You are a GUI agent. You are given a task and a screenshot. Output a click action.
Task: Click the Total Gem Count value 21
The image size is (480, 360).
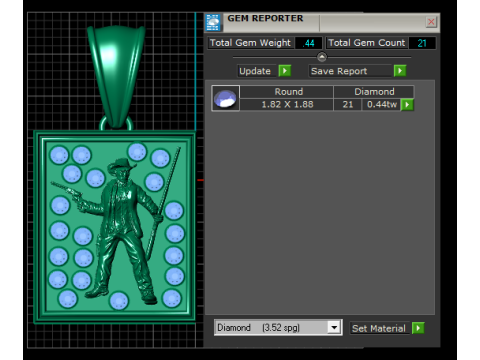pyautogui.click(x=422, y=43)
